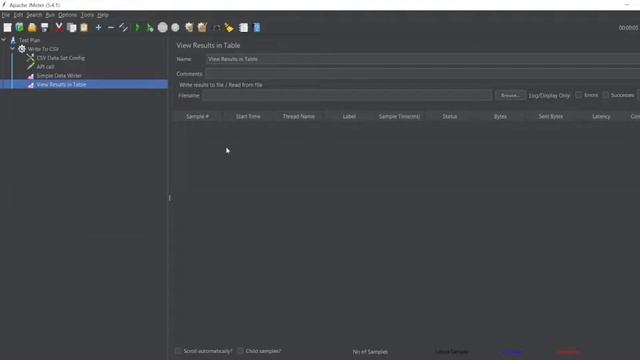
Task: Click into the Filename input field
Action: (x=347, y=95)
